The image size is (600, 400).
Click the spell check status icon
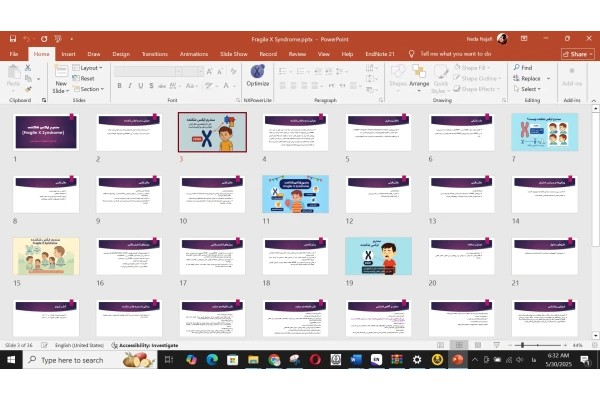tap(44, 345)
